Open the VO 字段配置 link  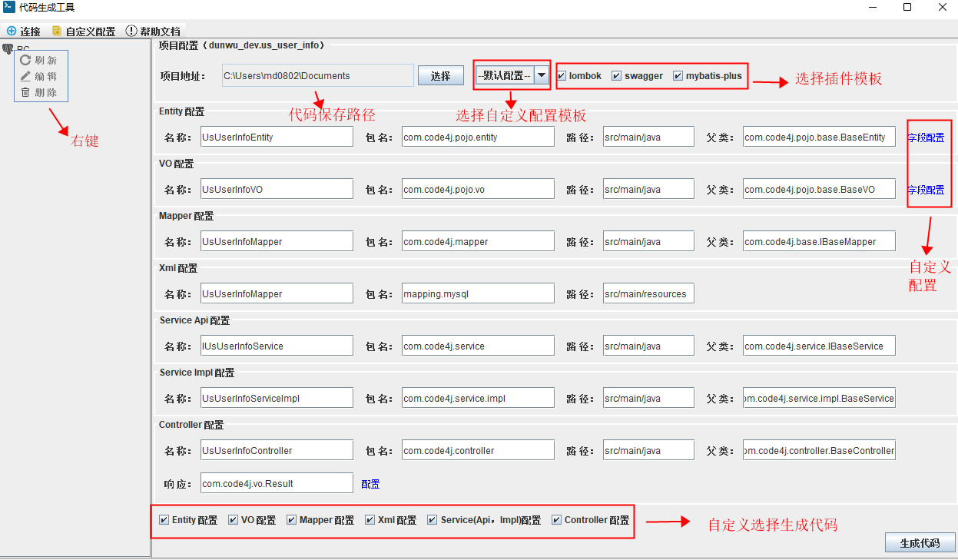(926, 190)
